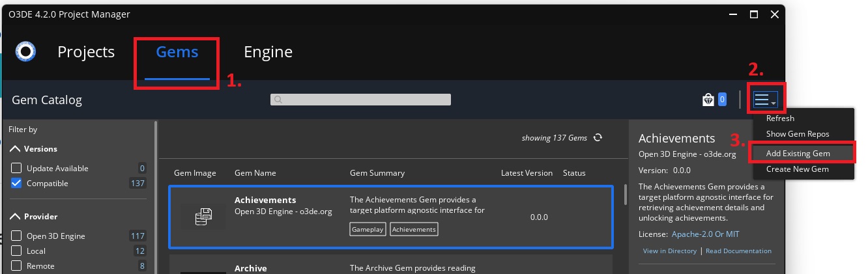Click the refresh icon beside showing 137 Gems
The width and height of the screenshot is (868, 274).
coord(598,137)
